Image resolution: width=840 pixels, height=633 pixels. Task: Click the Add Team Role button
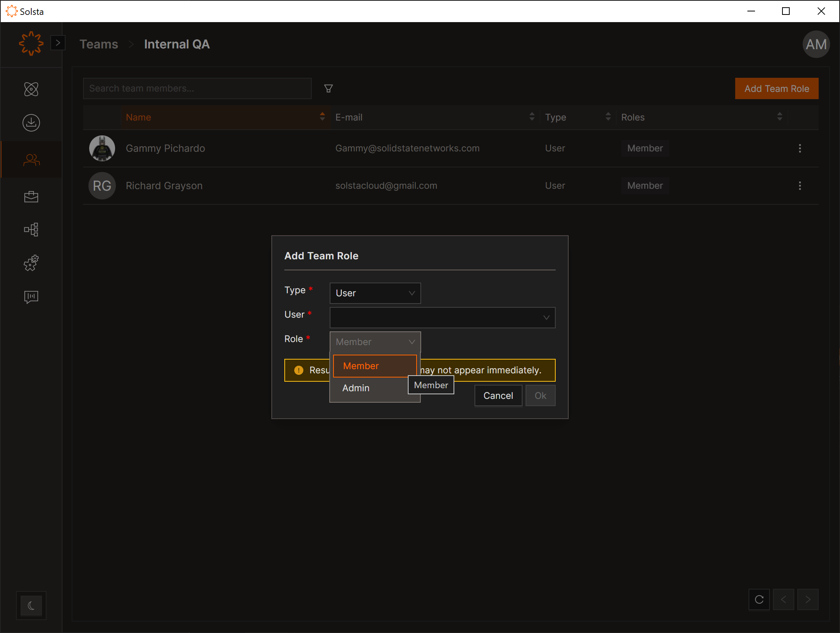[x=777, y=88]
